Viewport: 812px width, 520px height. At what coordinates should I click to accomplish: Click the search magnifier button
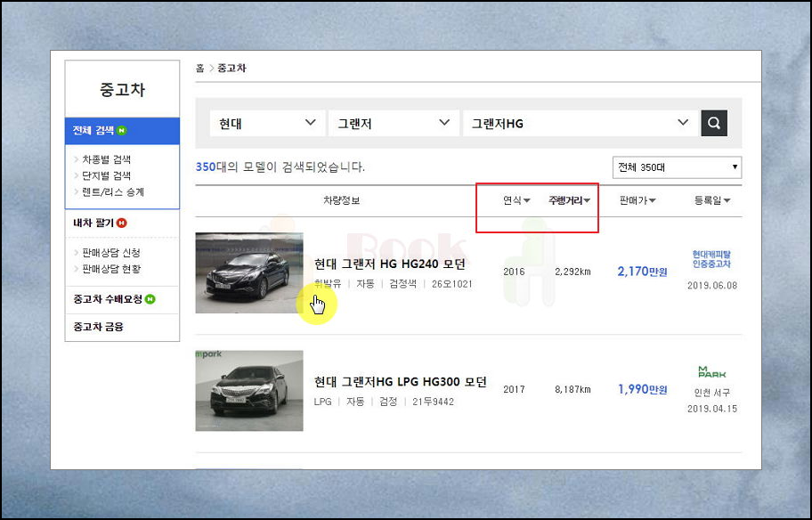[x=714, y=123]
